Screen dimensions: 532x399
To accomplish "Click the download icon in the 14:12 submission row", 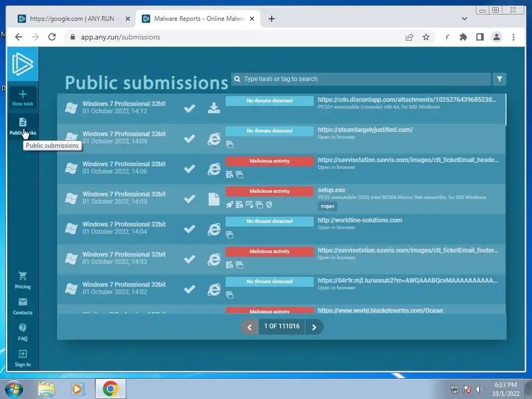I will coord(214,108).
